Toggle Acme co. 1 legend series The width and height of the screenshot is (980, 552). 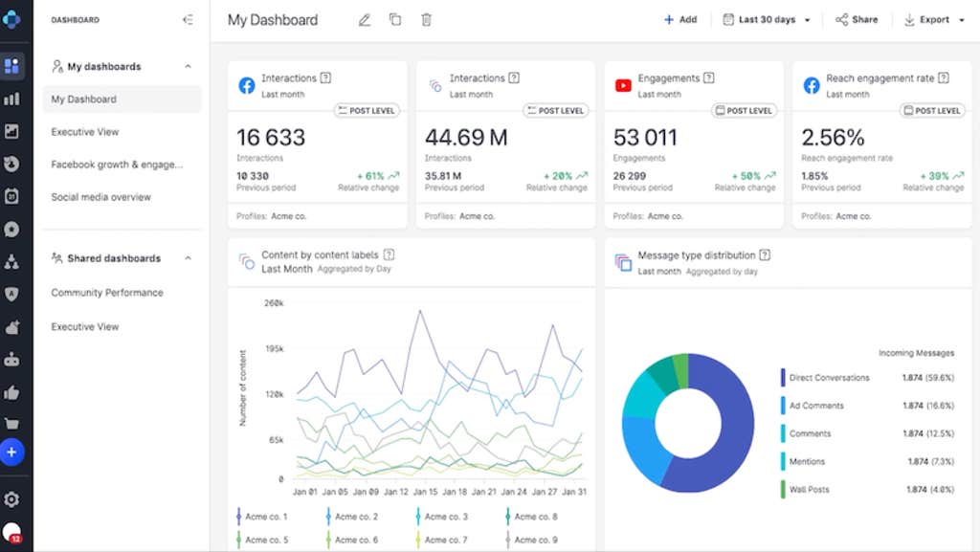click(263, 517)
